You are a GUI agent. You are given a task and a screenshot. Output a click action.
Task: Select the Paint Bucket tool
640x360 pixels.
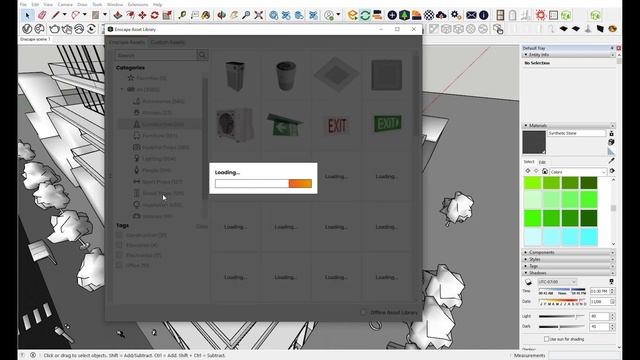(206, 16)
